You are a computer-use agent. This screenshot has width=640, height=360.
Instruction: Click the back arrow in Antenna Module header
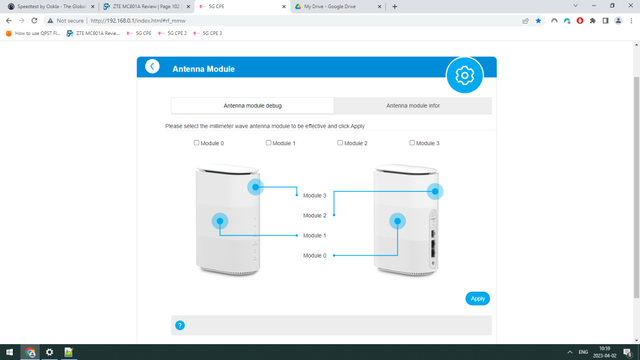[152, 66]
